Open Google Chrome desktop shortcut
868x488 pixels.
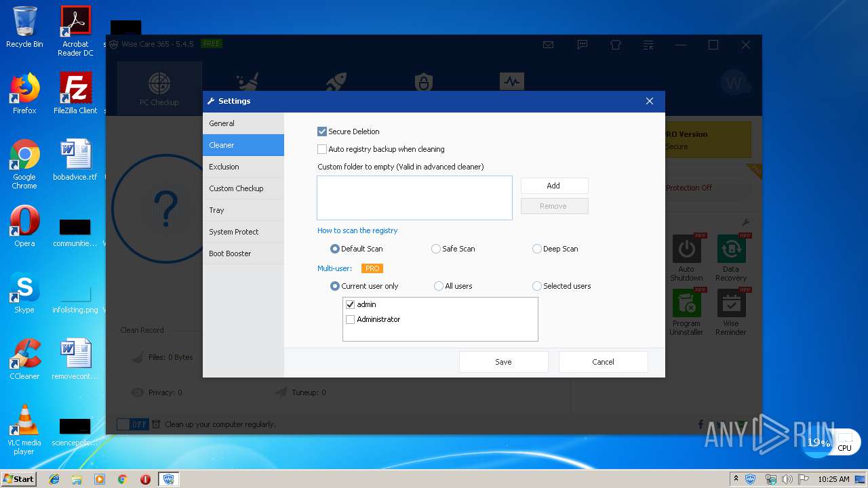(x=24, y=164)
